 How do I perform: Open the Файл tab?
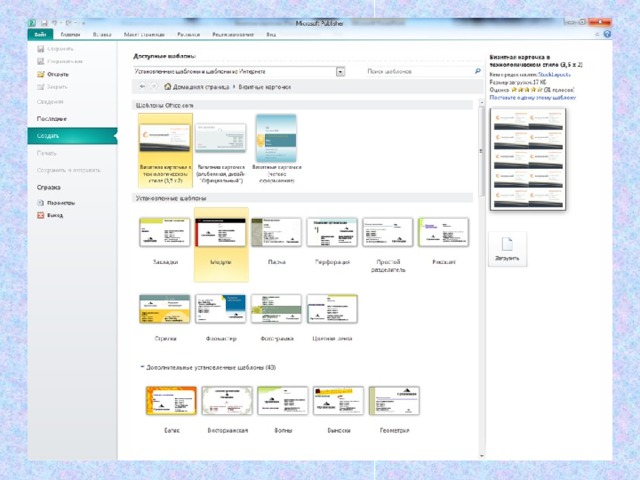39,33
